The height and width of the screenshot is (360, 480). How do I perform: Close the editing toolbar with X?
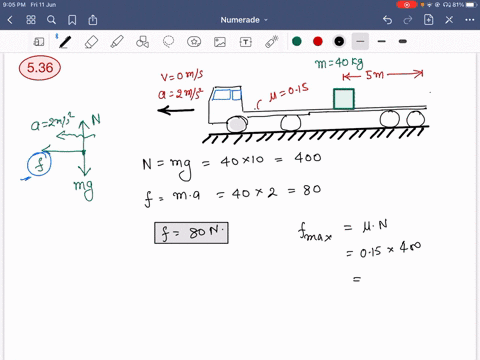click(449, 20)
